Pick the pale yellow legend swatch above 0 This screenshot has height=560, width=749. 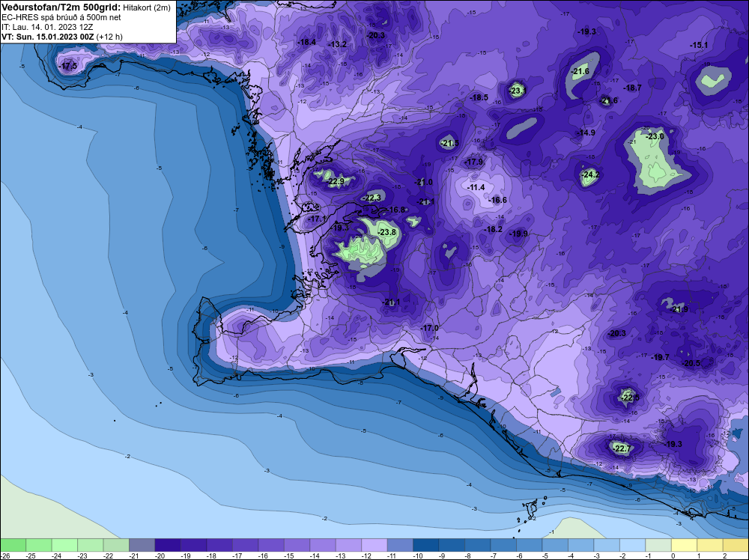coord(684,545)
